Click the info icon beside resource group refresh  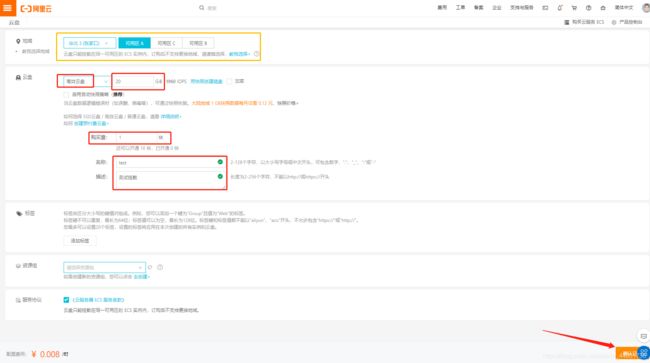(160, 267)
